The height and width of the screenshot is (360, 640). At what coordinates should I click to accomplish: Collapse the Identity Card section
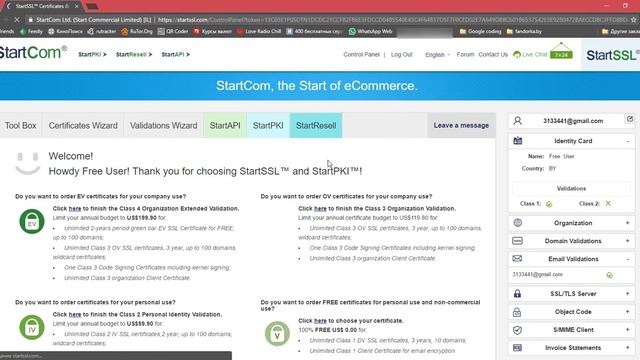627,141
